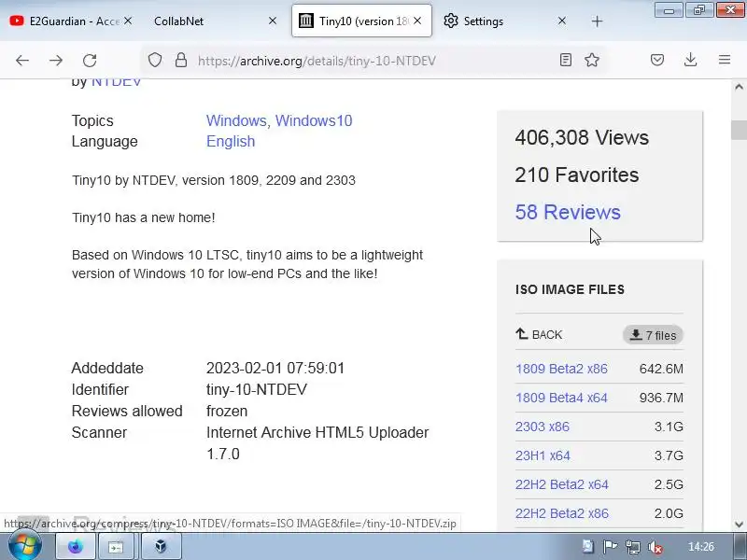Select the Addeddate value 2023-02-01 07:59:01

pyautogui.click(x=275, y=368)
